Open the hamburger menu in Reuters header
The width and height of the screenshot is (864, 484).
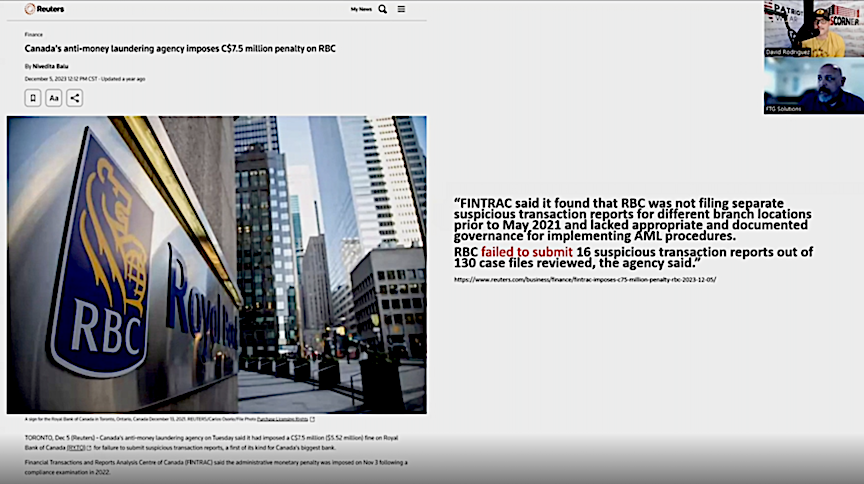[401, 9]
